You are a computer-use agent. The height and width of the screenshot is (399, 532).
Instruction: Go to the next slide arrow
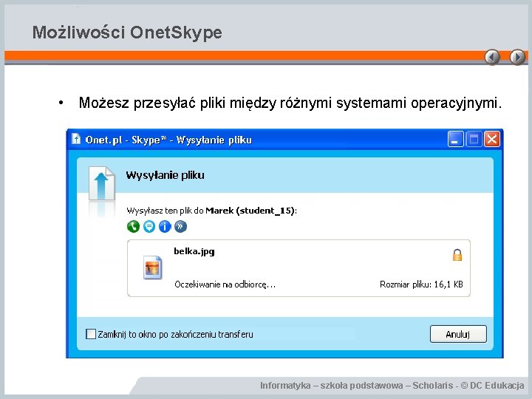pyautogui.click(x=517, y=57)
